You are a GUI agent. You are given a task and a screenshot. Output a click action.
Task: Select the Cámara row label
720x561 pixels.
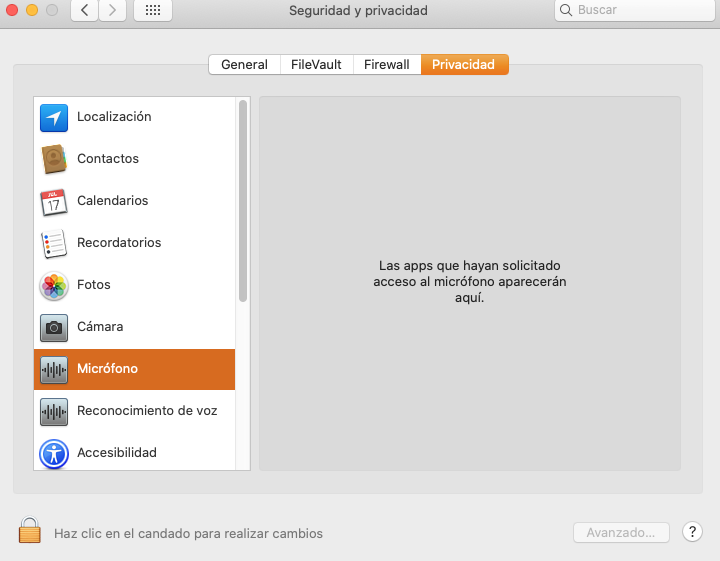point(100,326)
